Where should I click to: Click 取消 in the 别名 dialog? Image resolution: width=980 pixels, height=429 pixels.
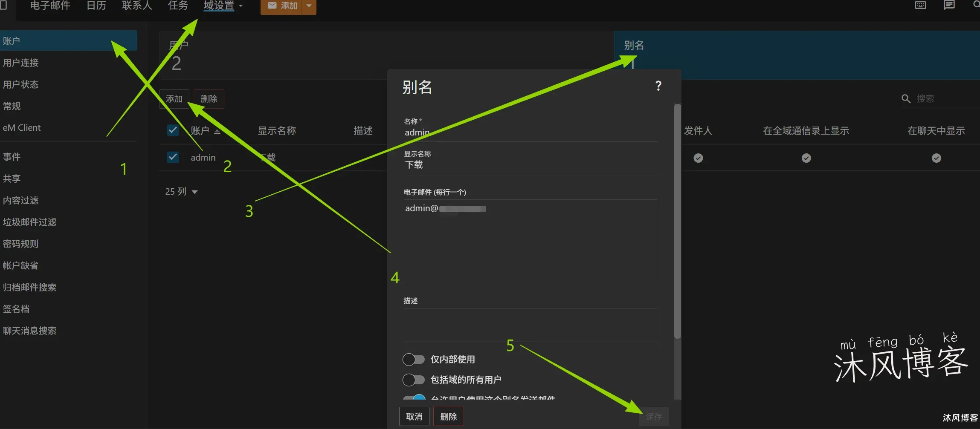414,417
